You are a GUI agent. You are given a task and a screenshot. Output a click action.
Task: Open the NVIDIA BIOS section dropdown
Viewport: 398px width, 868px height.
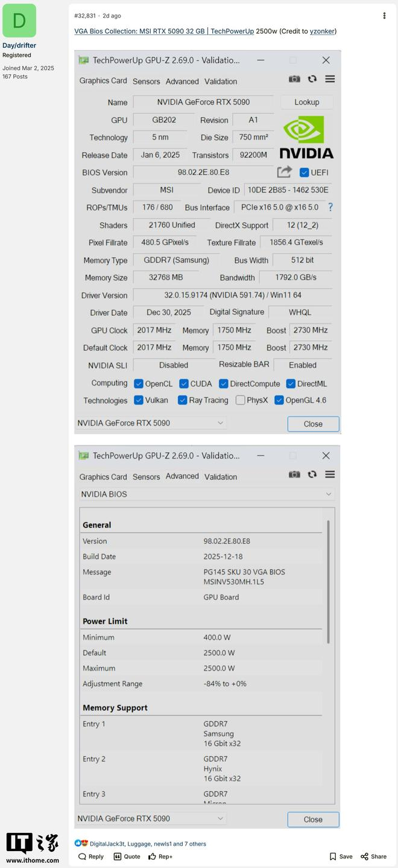(x=207, y=494)
